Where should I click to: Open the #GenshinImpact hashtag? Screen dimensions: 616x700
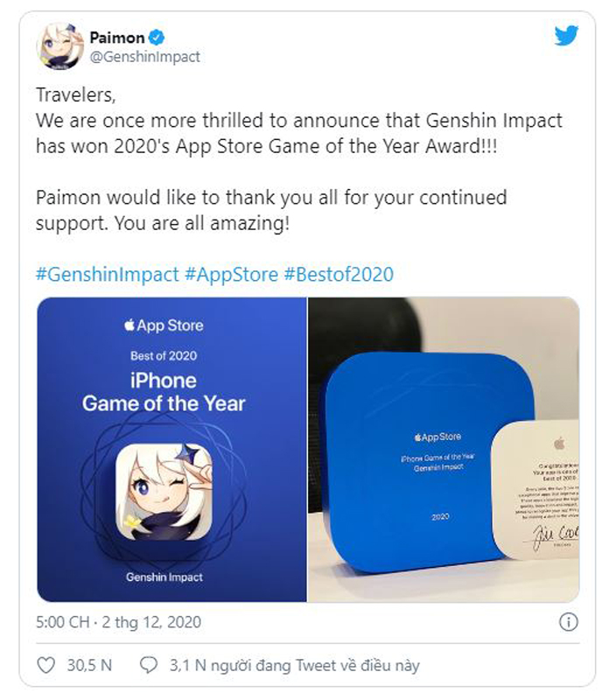point(107,274)
